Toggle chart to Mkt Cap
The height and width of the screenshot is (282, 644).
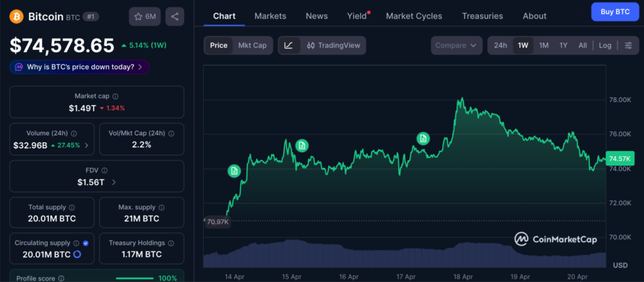click(x=252, y=45)
